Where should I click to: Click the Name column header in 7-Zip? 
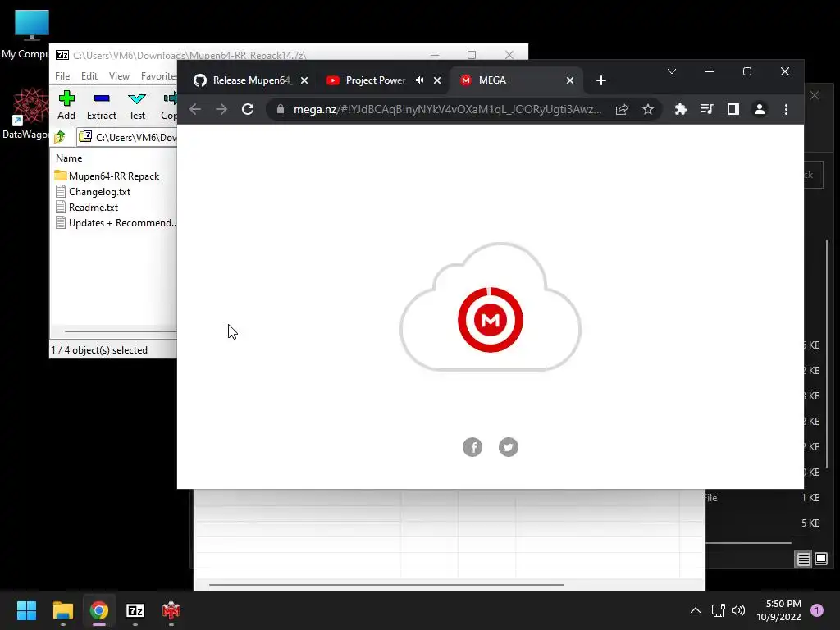point(69,158)
